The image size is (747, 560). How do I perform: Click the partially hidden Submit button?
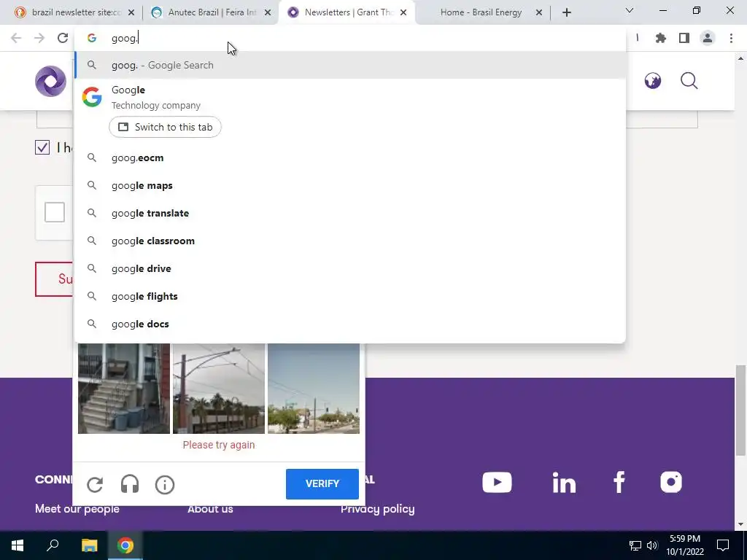pyautogui.click(x=54, y=279)
